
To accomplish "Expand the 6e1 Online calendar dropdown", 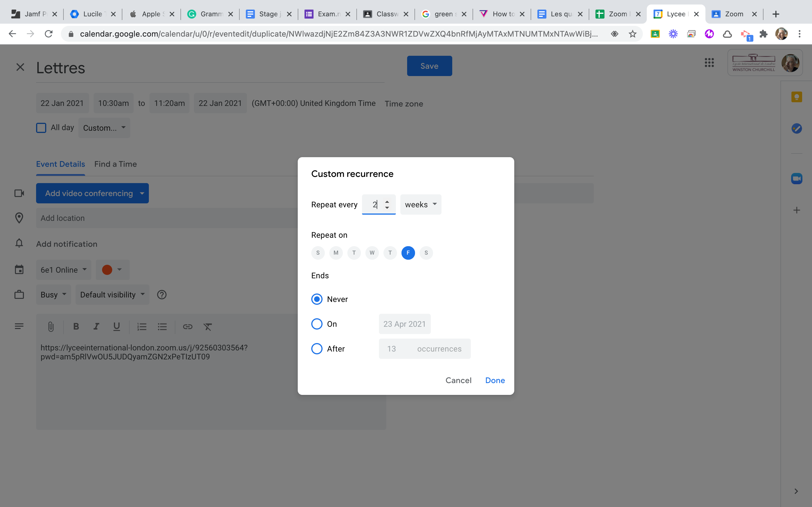I will click(63, 270).
